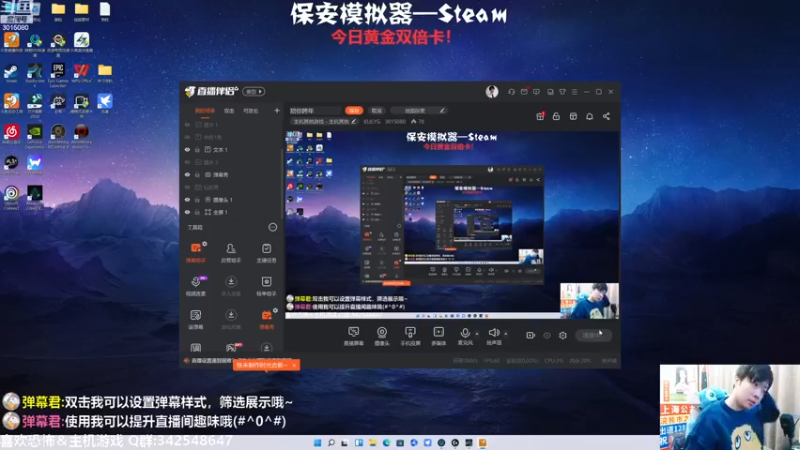Toggle visibility of 摄像头 1 layer
800x450 pixels.
coord(187,200)
